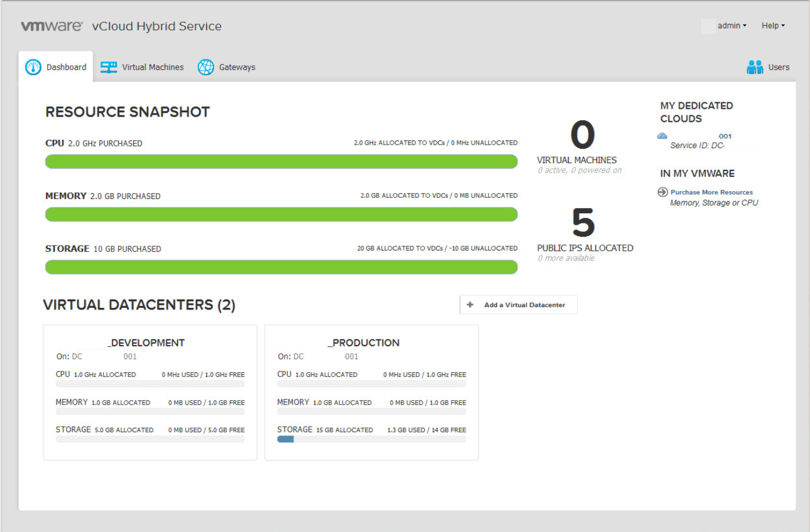Viewport: 810px width, 532px height.
Task: Click the _PRODUCTION storage usage bar
Action: coord(371,439)
